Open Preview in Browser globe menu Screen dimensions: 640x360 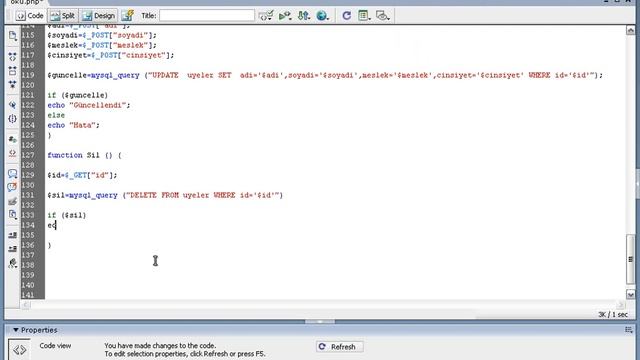(322, 16)
